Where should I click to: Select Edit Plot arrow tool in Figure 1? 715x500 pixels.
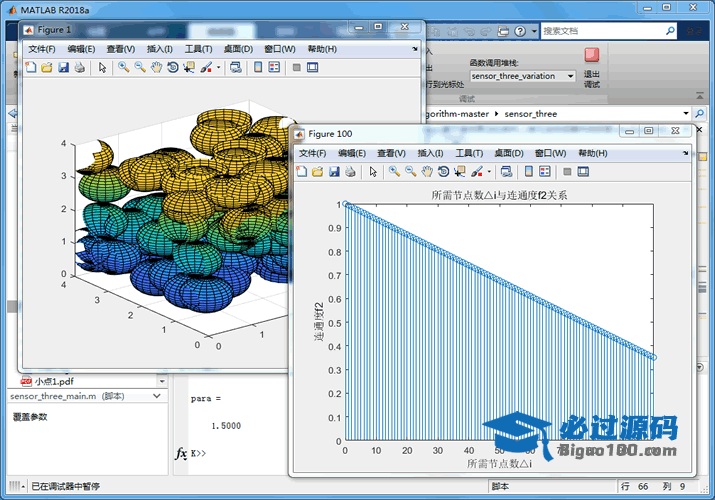tap(102, 67)
